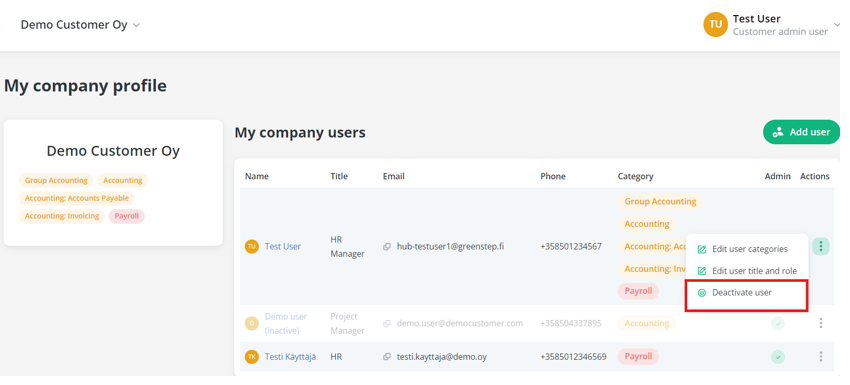Image resolution: width=850 pixels, height=385 pixels.
Task: Click the Name column header
Action: point(256,176)
